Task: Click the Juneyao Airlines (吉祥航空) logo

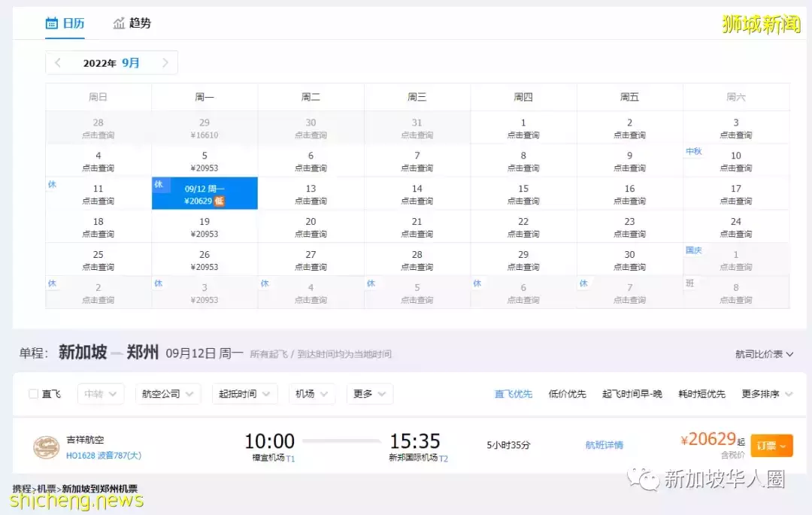Action: coord(47,445)
